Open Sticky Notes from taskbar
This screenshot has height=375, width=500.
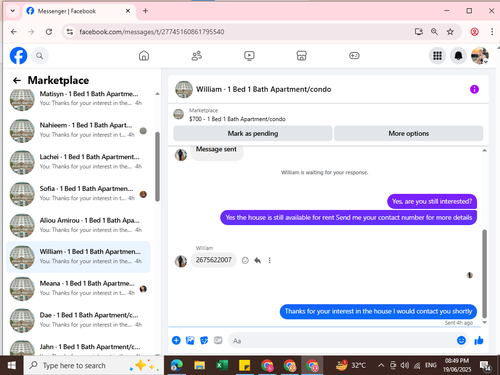click(x=244, y=366)
